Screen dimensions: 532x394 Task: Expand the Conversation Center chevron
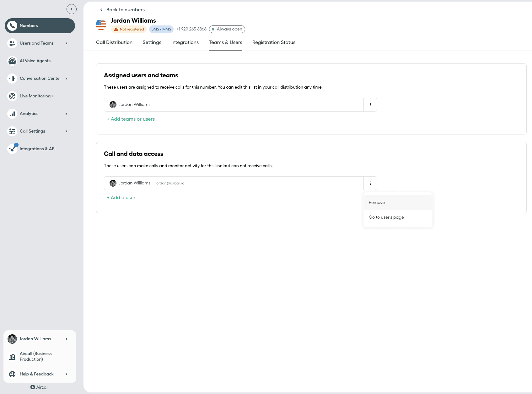[x=66, y=79]
